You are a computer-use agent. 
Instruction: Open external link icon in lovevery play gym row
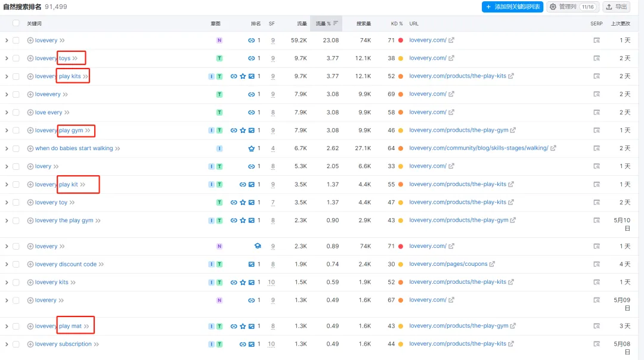(513, 130)
